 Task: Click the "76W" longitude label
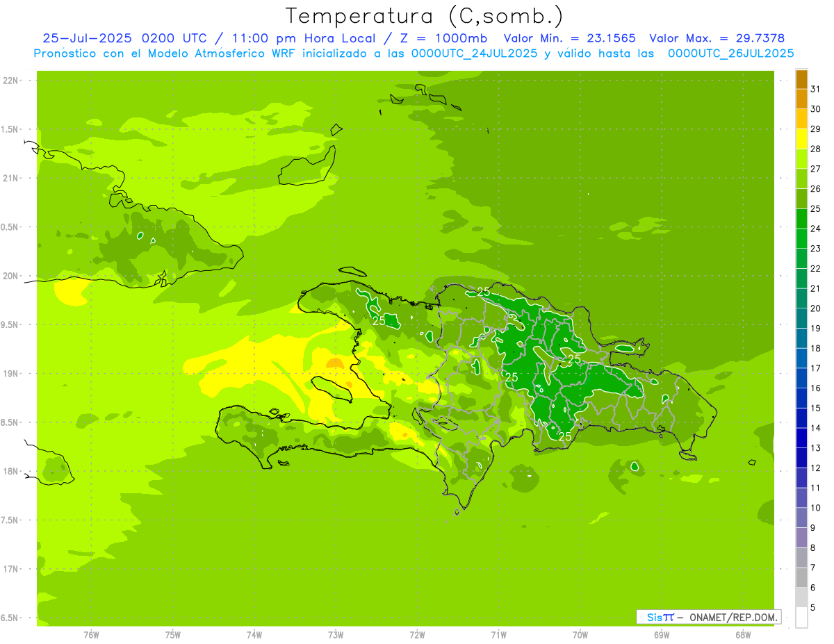point(91,635)
